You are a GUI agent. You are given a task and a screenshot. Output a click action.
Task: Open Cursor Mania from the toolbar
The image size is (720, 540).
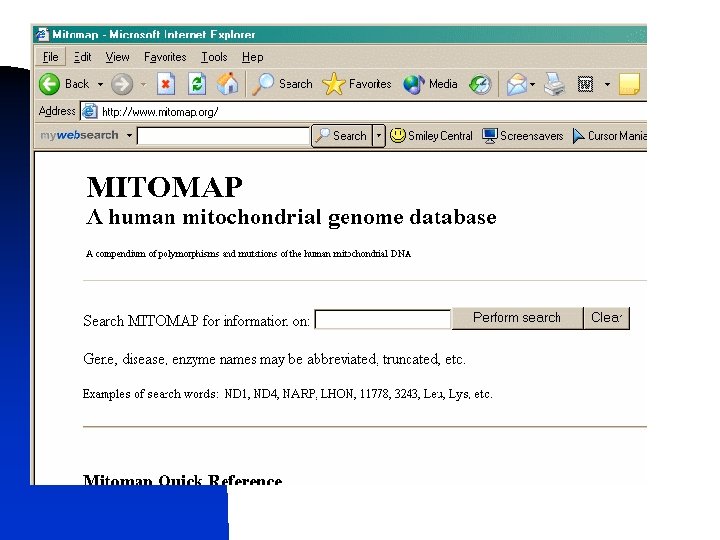(x=609, y=136)
